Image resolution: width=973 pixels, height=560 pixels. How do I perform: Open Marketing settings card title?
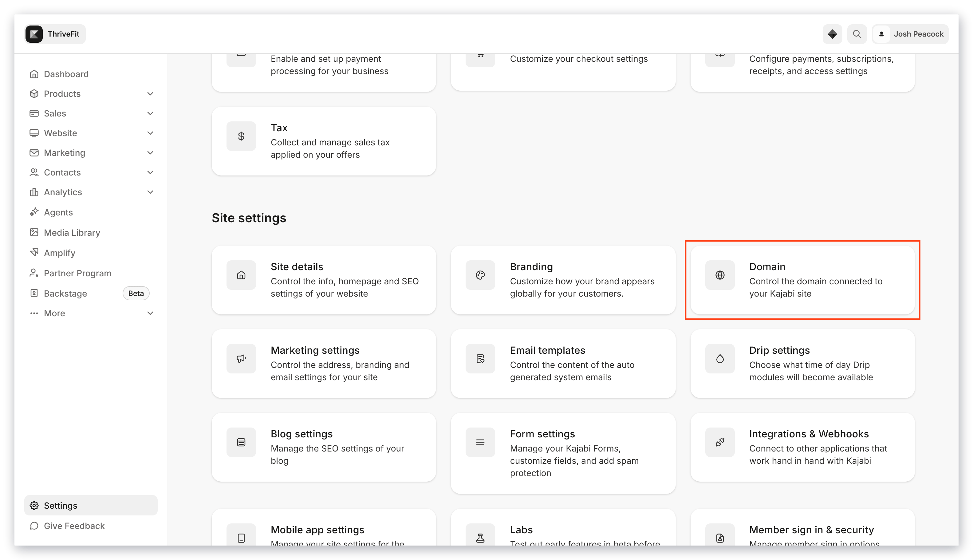[x=315, y=350]
